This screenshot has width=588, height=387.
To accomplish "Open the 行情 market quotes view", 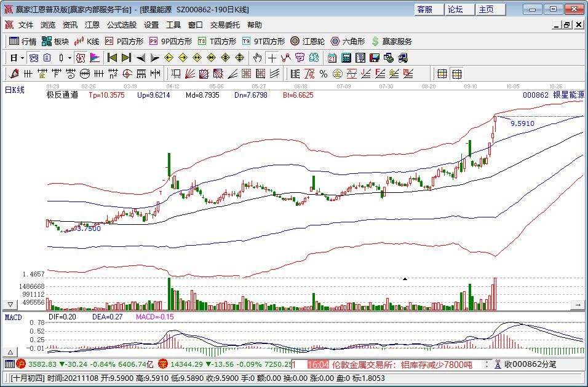I will tap(23, 41).
